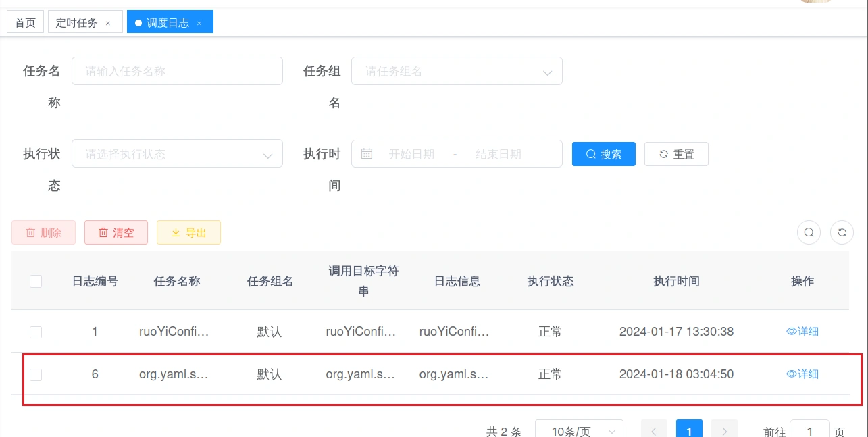Click the yellow 导出 button
Image resolution: width=868 pixels, height=437 pixels.
188,232
